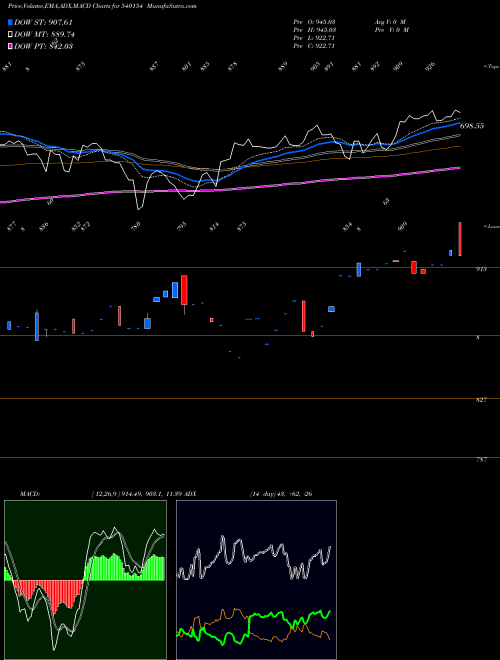
Task: Click the 827 price level axis label
Action: point(482,399)
